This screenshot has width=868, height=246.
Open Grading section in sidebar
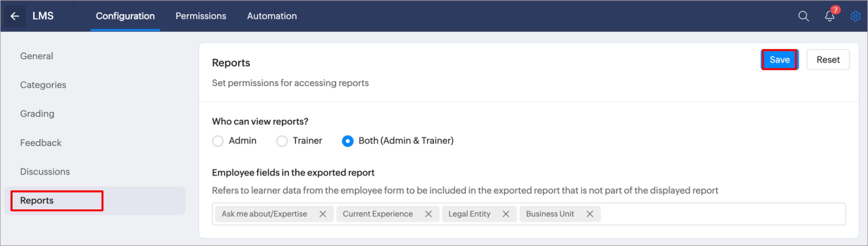click(x=37, y=114)
